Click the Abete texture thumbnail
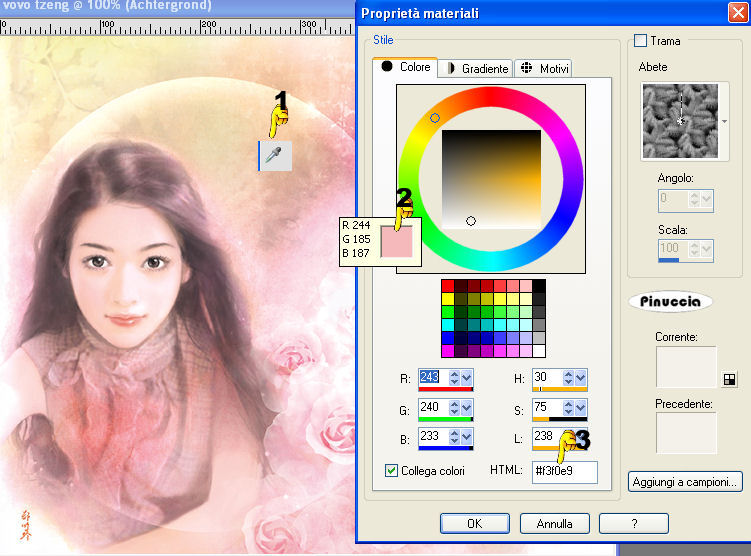 click(x=680, y=121)
